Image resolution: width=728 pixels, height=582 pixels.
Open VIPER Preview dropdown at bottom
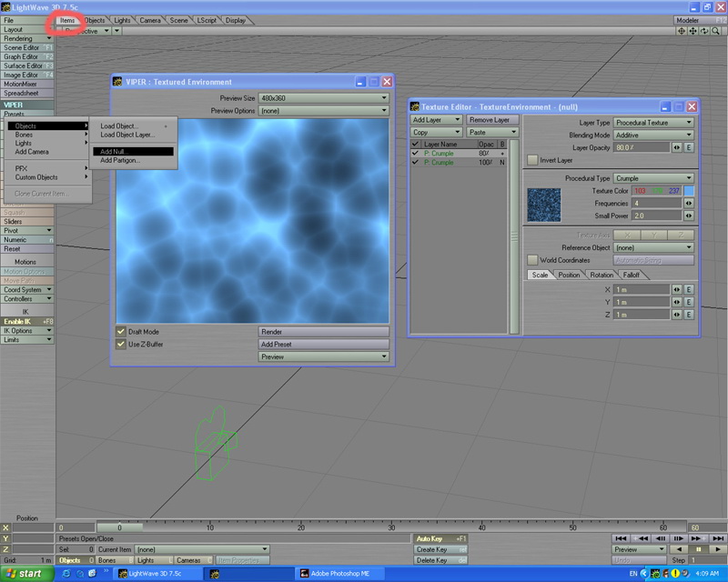(x=323, y=356)
